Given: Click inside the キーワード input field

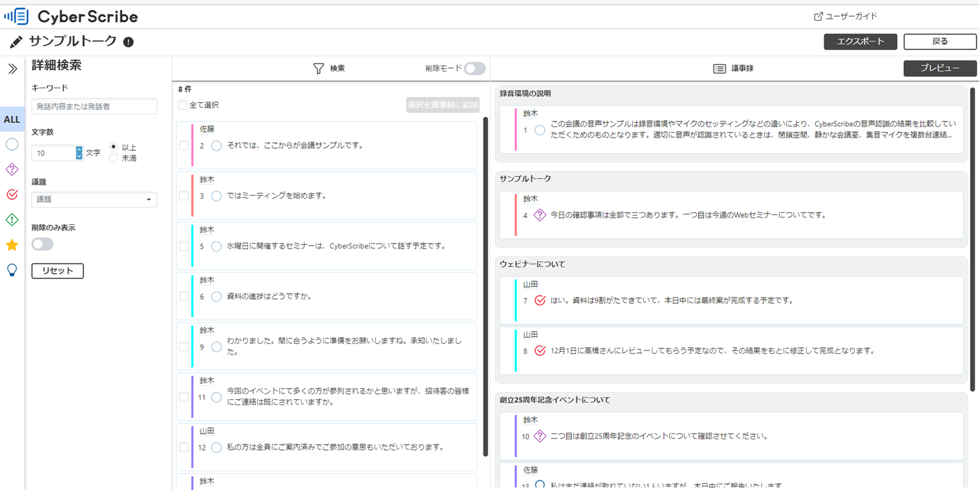Looking at the screenshot, I should pos(94,106).
